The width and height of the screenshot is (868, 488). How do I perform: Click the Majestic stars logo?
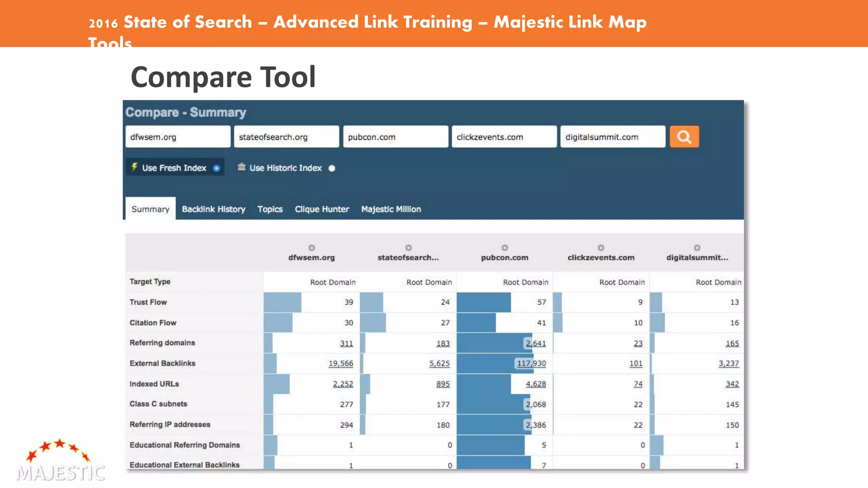click(60, 461)
